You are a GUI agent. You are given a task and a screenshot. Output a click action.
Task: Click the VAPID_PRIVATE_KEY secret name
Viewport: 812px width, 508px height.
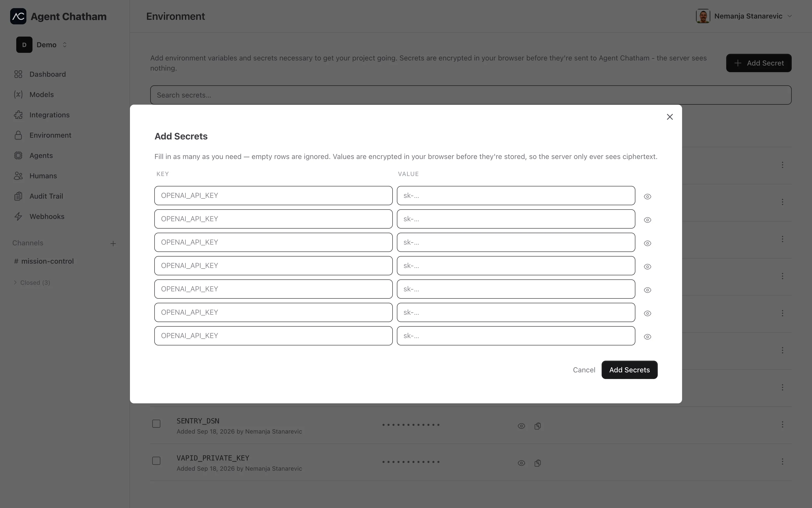tap(213, 458)
